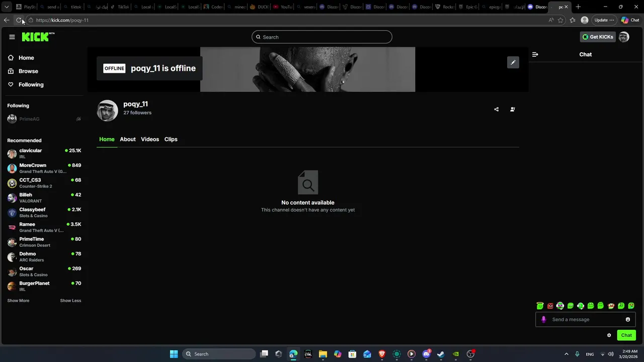Open recommended channel MoreCrown

(x=44, y=168)
